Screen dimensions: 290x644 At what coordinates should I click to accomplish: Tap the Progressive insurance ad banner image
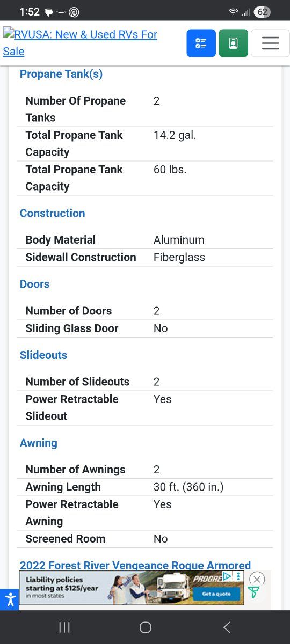click(132, 588)
